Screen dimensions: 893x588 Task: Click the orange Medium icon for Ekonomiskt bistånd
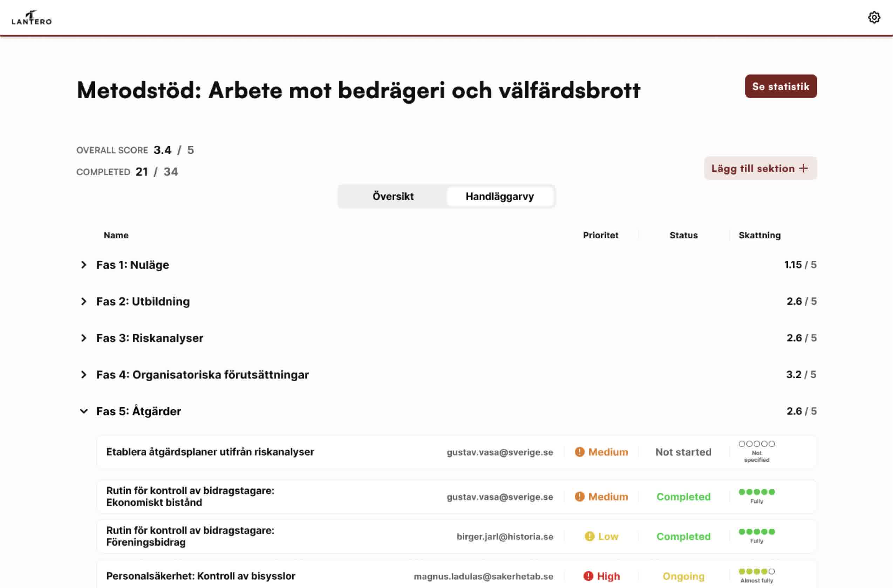[579, 496]
